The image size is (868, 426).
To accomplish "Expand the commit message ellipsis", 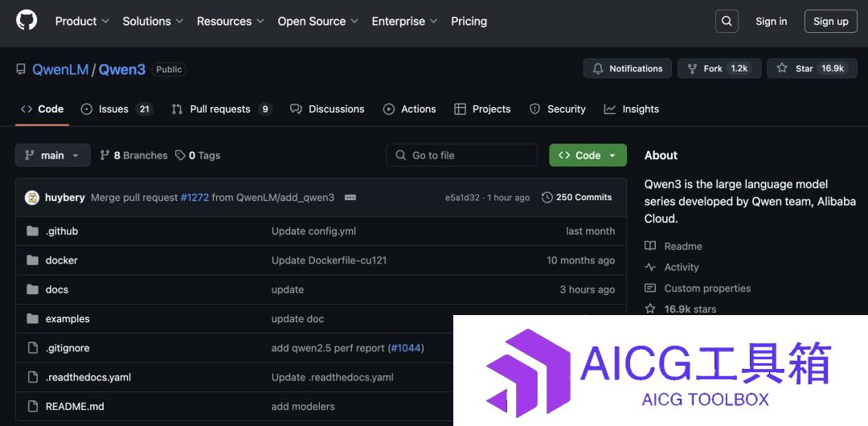I will coord(350,198).
